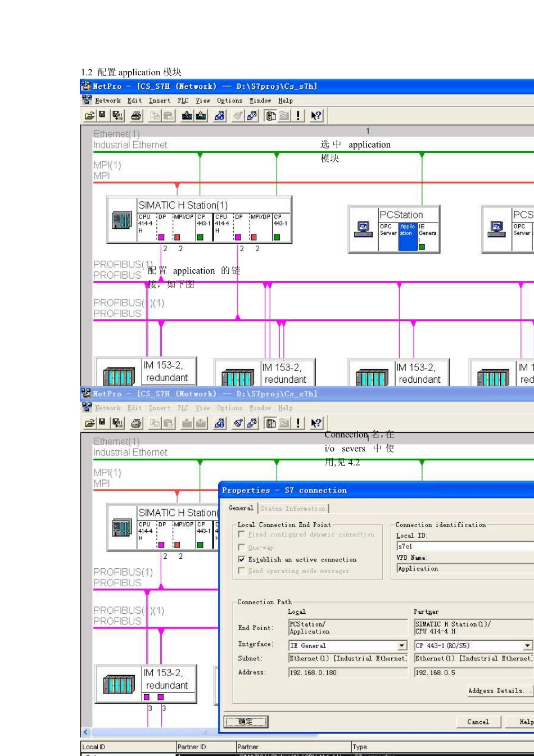This screenshot has width=534, height=756.
Task: Enable the One-way checkbox
Action: pos(242,547)
